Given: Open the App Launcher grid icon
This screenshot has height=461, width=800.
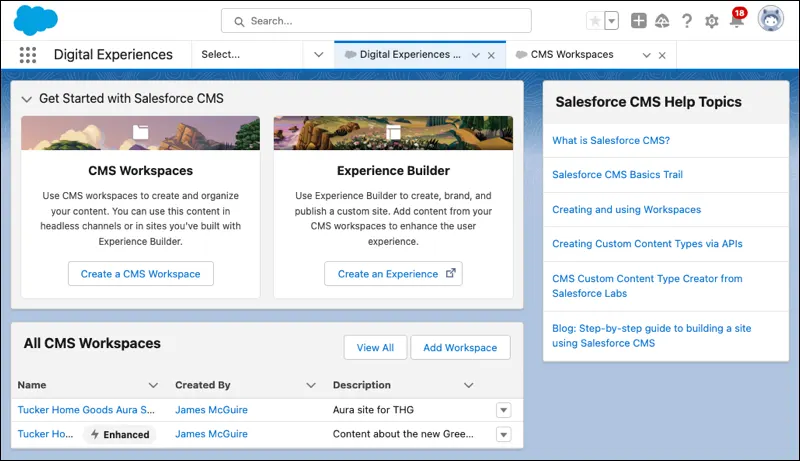Looking at the screenshot, I should 28,55.
